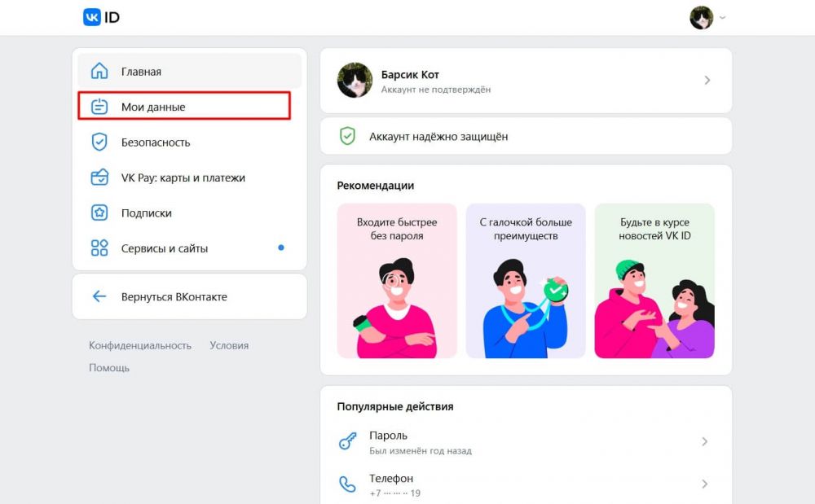Open the Подписки section
Image resolution: width=815 pixels, height=504 pixels.
click(189, 213)
